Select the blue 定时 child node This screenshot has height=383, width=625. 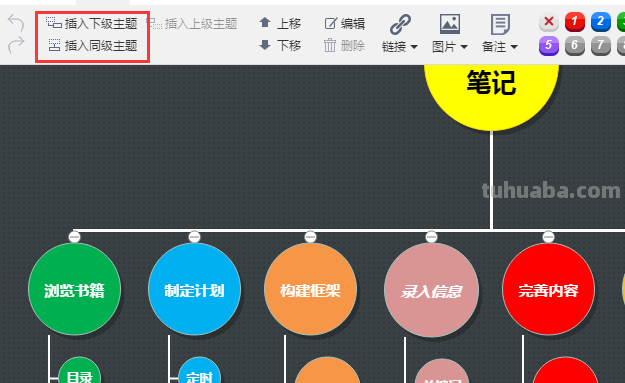click(x=199, y=371)
